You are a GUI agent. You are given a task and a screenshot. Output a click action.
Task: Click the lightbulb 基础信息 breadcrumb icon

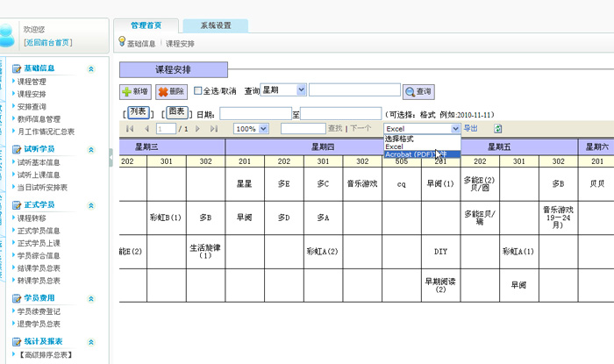click(x=122, y=42)
